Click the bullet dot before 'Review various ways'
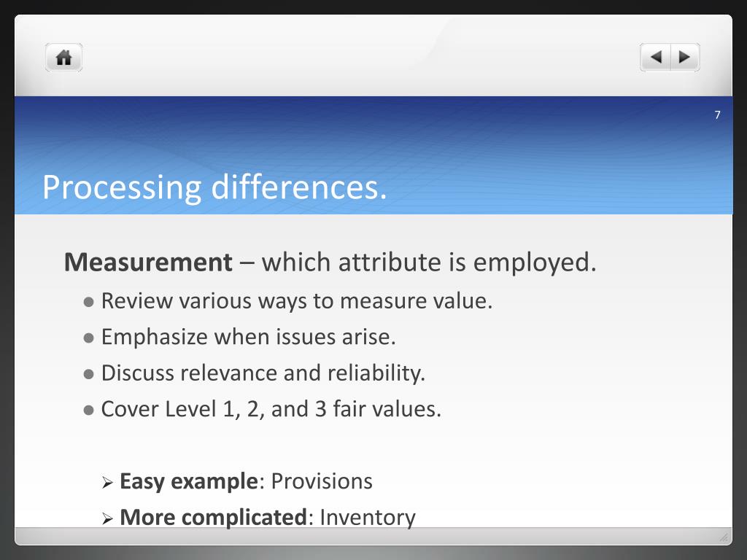The image size is (747, 560). (89, 301)
